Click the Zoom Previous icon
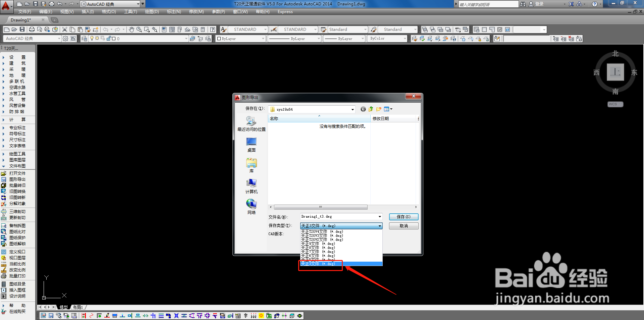 (x=155, y=30)
